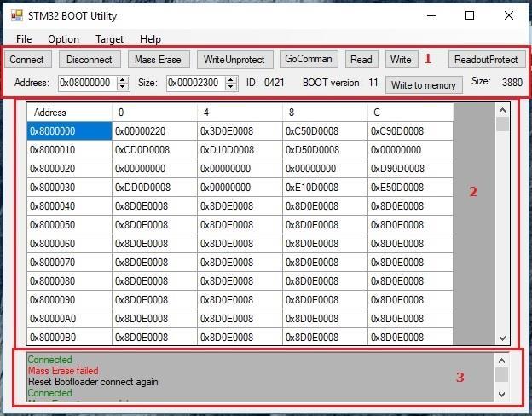The width and height of the screenshot is (532, 416).
Task: Click the WriteUnprotect button
Action: pos(234,60)
